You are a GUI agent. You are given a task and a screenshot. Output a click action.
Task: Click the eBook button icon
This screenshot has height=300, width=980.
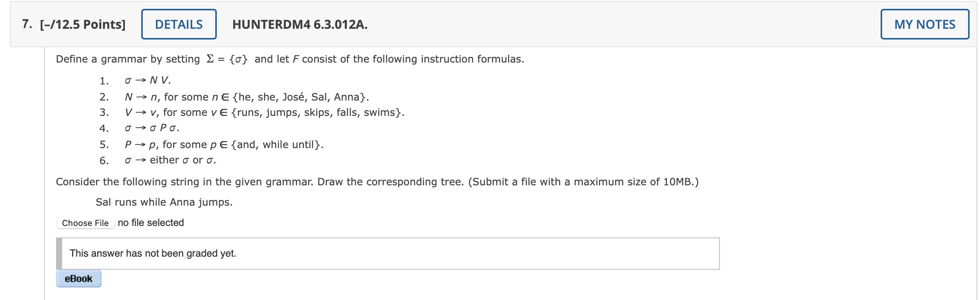coord(78,279)
